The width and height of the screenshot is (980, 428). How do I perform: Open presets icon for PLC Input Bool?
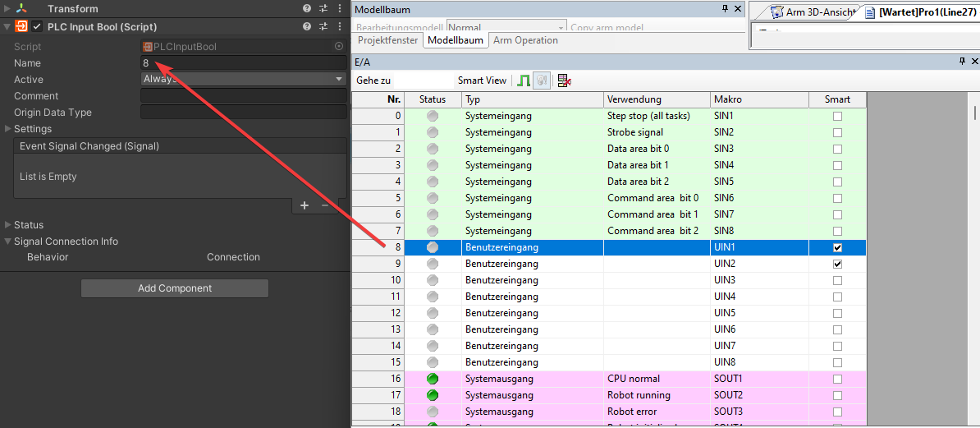(323, 26)
